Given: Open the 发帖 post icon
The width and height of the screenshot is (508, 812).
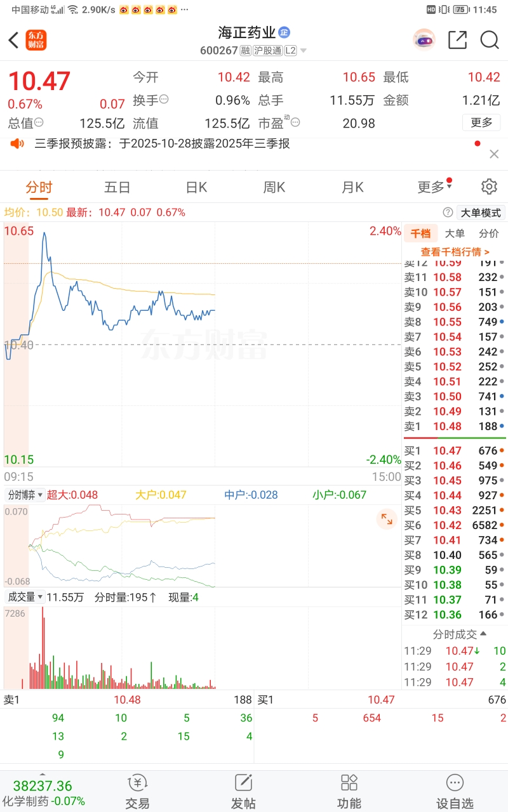Looking at the screenshot, I should [x=243, y=791].
